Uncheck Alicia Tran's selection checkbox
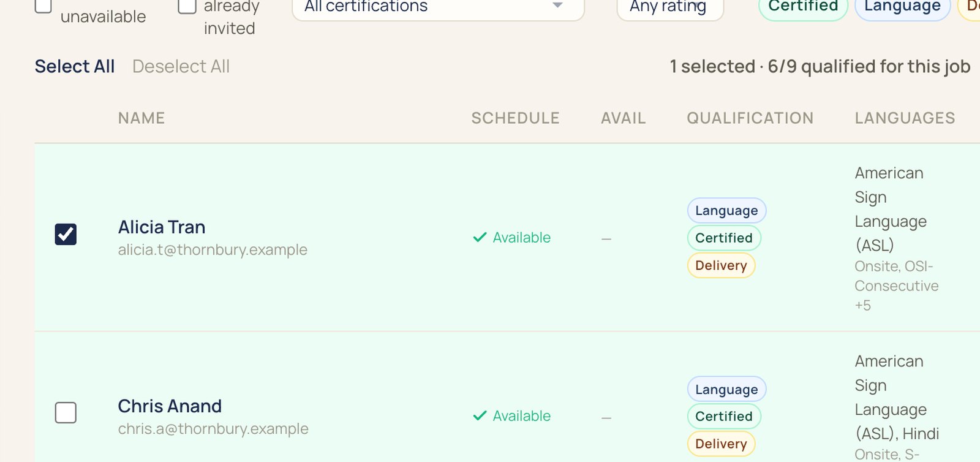The image size is (980, 462). pyautogui.click(x=66, y=234)
